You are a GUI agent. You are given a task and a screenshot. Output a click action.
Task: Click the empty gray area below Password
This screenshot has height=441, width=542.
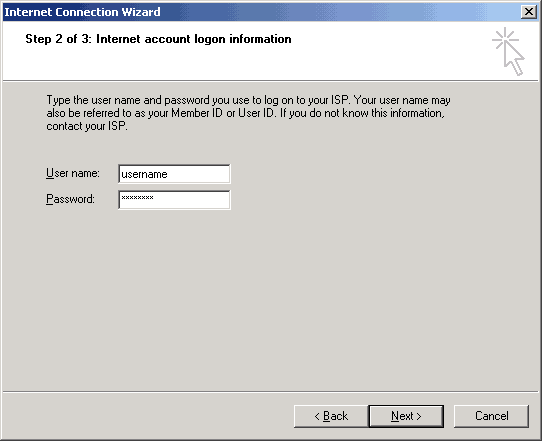click(x=270, y=297)
